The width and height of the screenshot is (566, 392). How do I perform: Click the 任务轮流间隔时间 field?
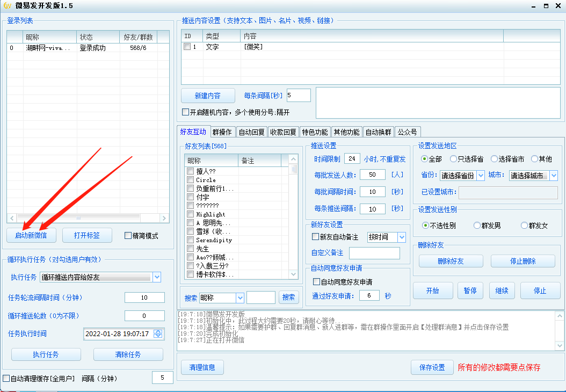point(144,297)
